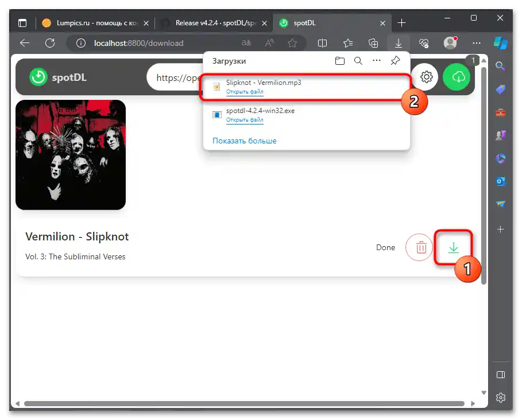Image resolution: width=522 pixels, height=420 pixels.
Task: Open spotDL green download queue button
Action: pos(456,77)
